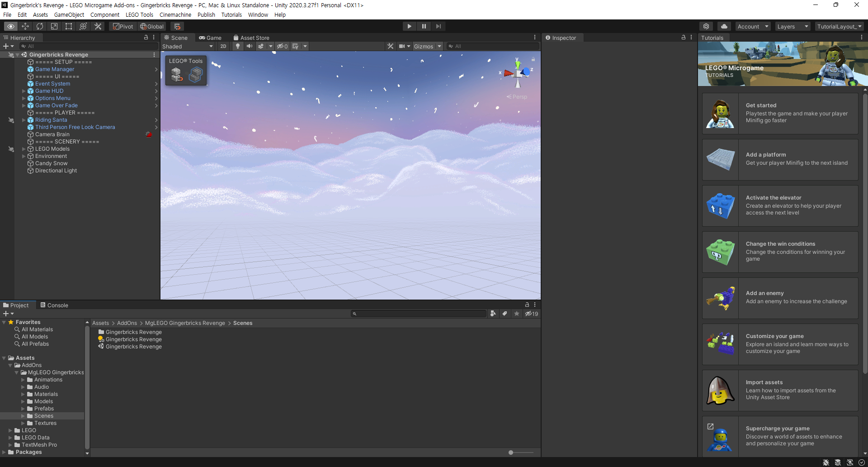Toggle Global/Local handle rotation
The image size is (868, 467).
(152, 26)
